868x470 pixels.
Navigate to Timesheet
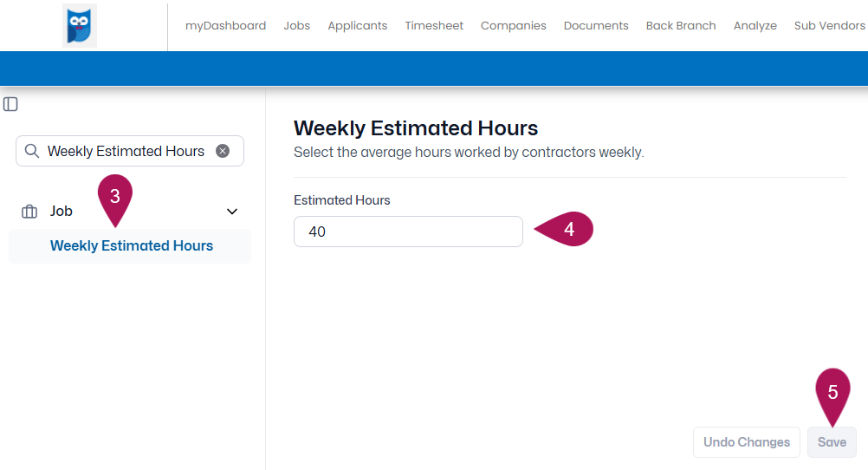pyautogui.click(x=434, y=25)
